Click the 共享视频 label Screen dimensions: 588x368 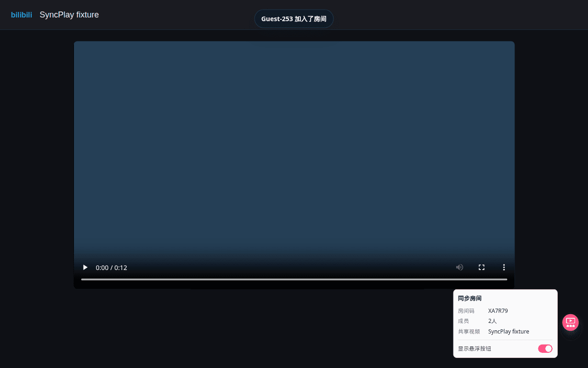pos(469,331)
